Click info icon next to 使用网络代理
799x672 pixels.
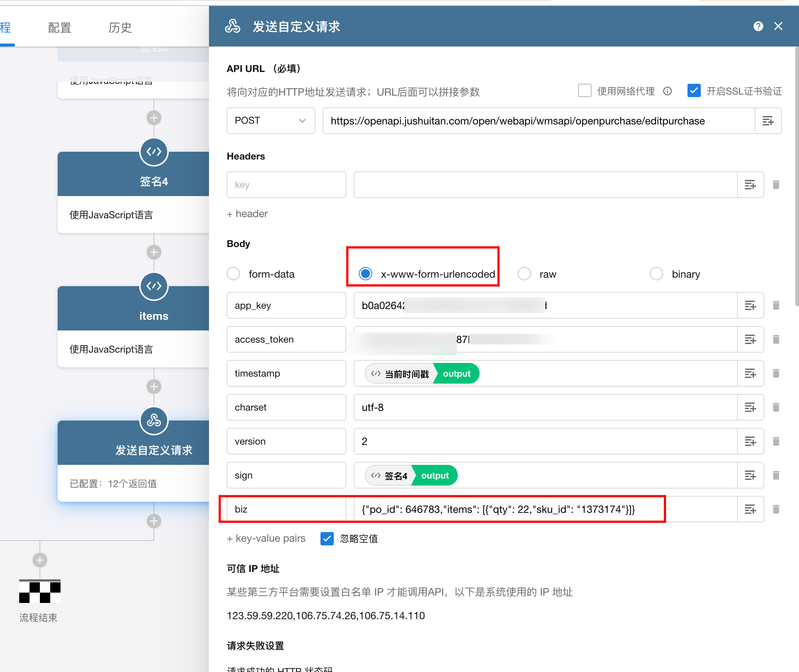pyautogui.click(x=667, y=92)
